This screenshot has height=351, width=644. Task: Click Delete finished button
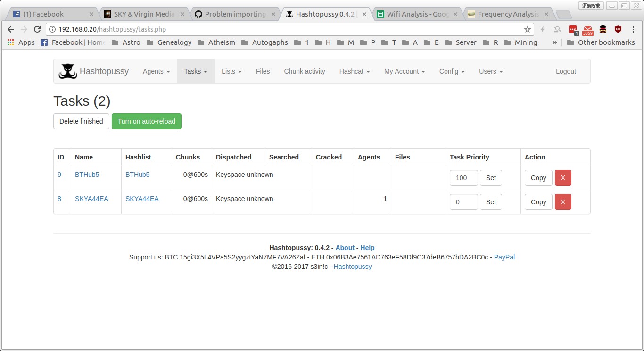click(x=81, y=121)
